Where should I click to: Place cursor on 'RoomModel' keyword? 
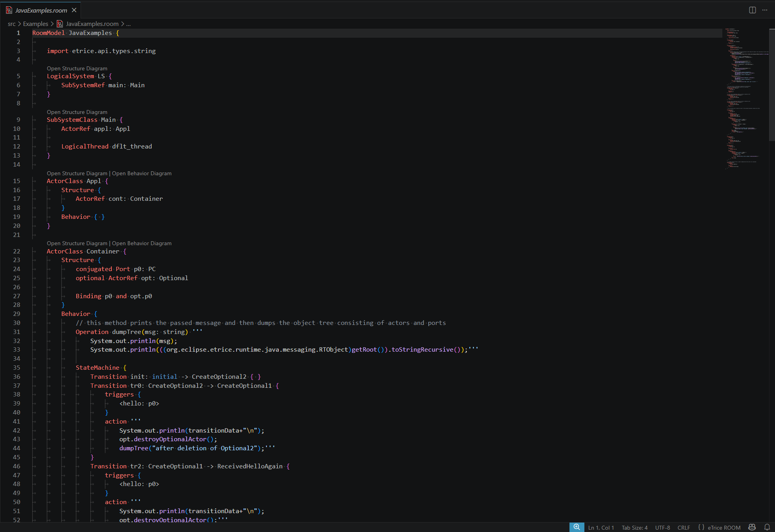tap(48, 33)
